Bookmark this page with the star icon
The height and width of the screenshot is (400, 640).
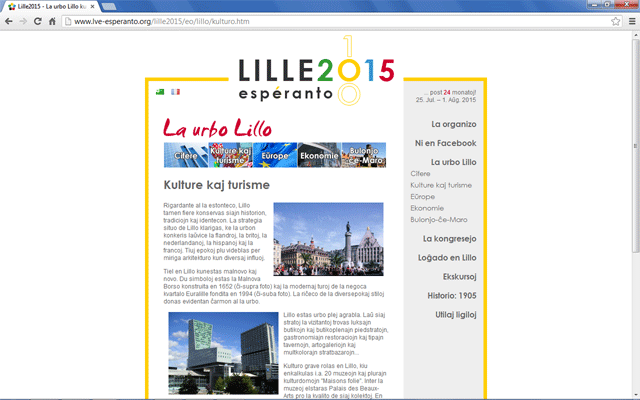[x=616, y=21]
